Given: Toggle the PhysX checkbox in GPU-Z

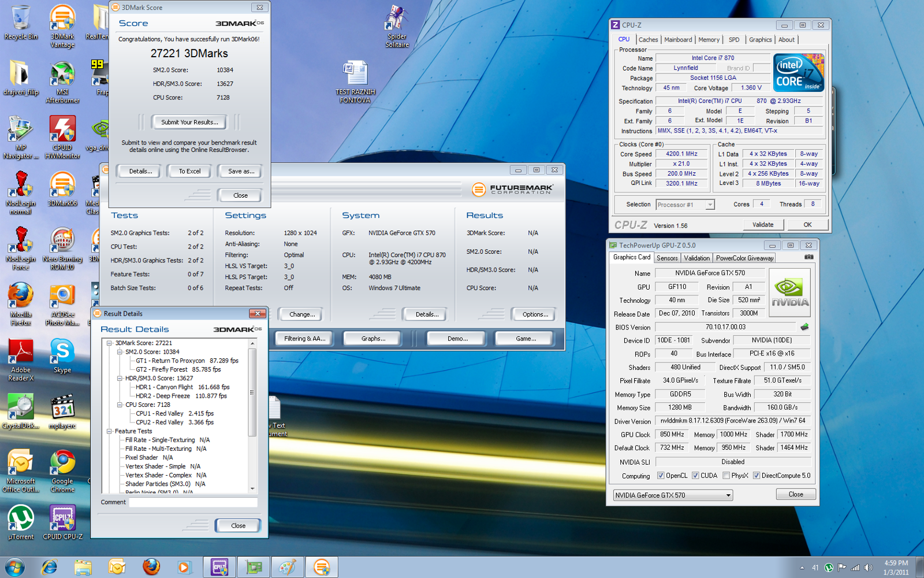Looking at the screenshot, I should 726,476.
